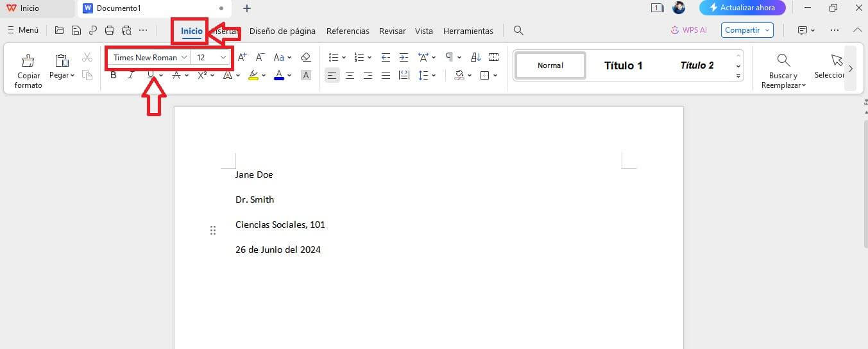Click the Numbered list icon

click(359, 57)
